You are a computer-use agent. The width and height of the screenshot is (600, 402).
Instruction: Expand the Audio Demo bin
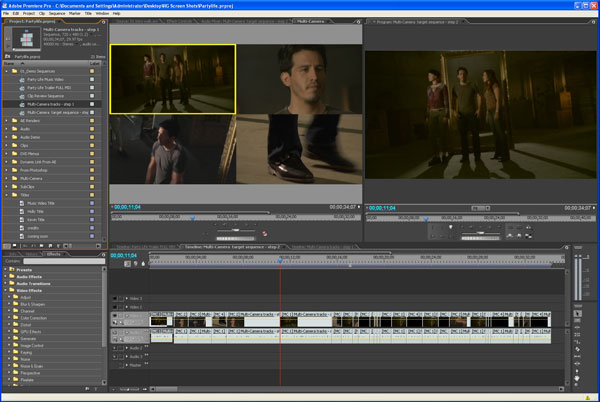coord(7,137)
